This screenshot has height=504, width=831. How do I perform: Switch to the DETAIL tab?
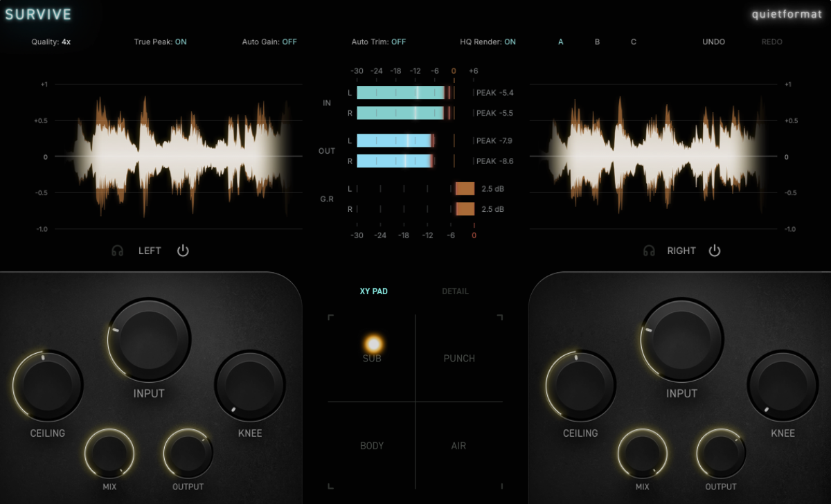tap(455, 291)
